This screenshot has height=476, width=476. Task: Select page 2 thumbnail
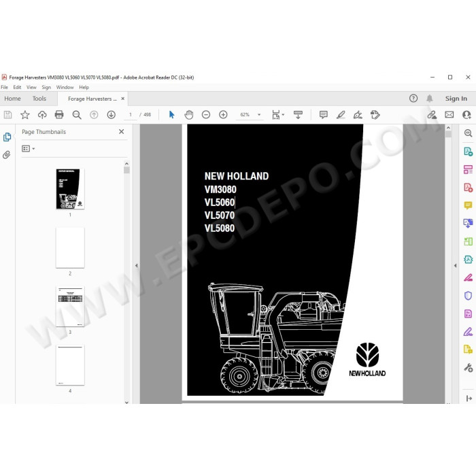[x=70, y=248]
